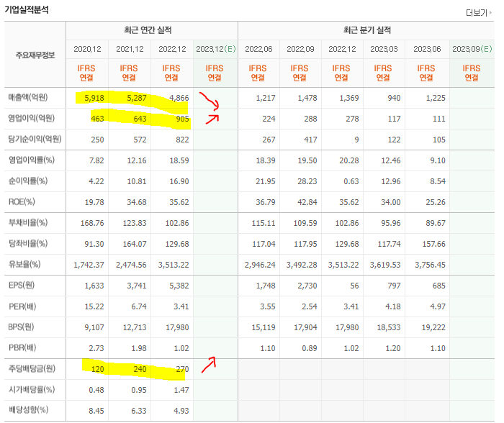Screen dimensions: 504x423
Task: Click the 2023.09(E) column header
Action: pyautogui.click(x=472, y=49)
